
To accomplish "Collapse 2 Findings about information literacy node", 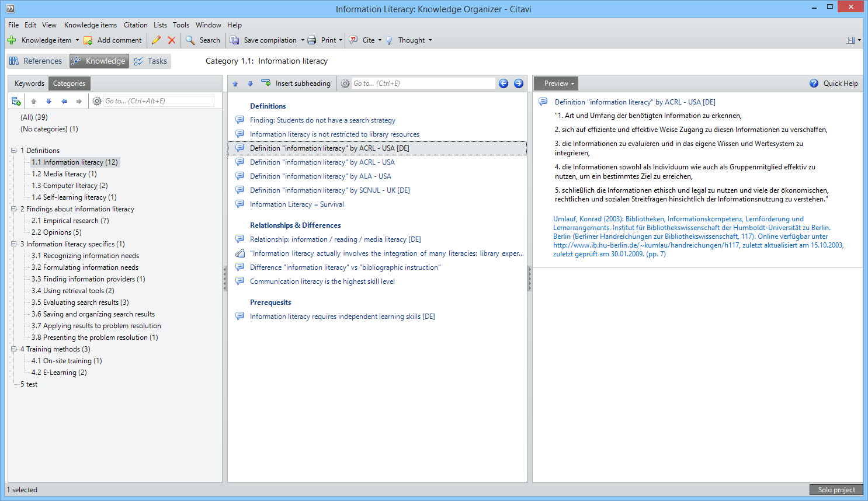I will click(14, 209).
